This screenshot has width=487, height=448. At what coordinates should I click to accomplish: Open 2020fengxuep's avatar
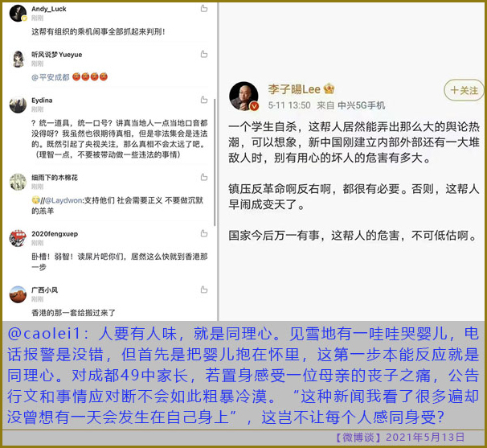click(18, 238)
